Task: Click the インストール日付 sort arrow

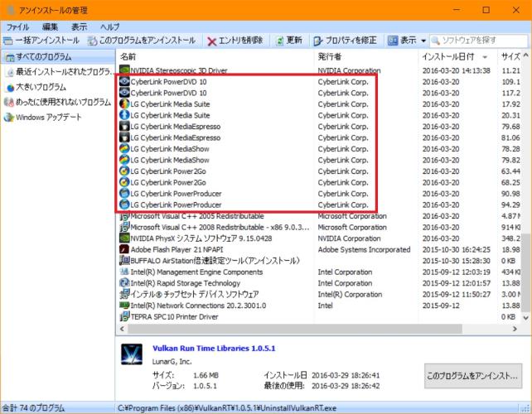Action: (485, 57)
